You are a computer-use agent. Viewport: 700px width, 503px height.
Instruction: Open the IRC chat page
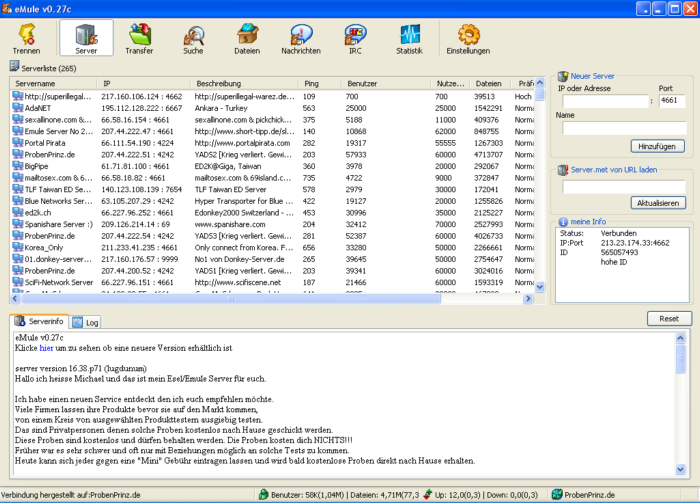tap(355, 37)
